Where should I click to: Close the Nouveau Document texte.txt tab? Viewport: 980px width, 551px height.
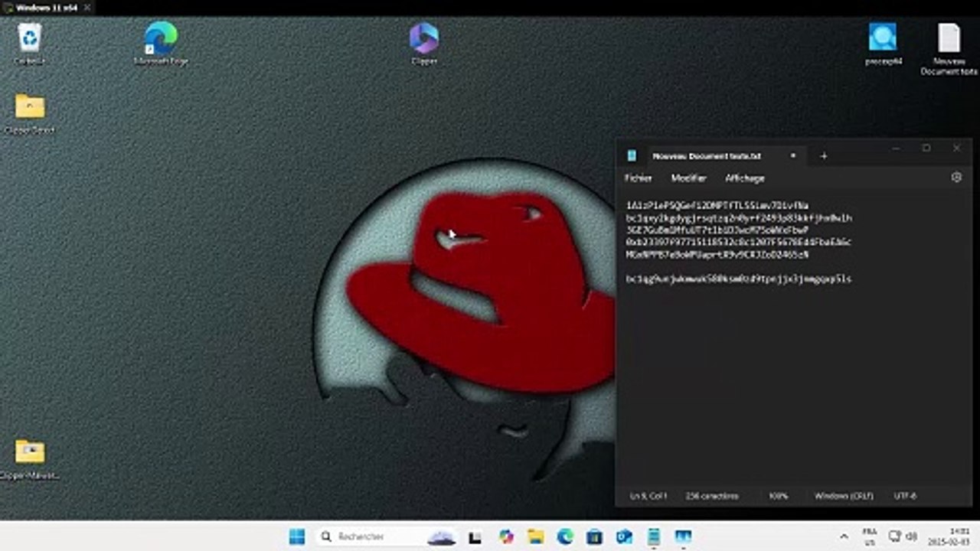[793, 155]
